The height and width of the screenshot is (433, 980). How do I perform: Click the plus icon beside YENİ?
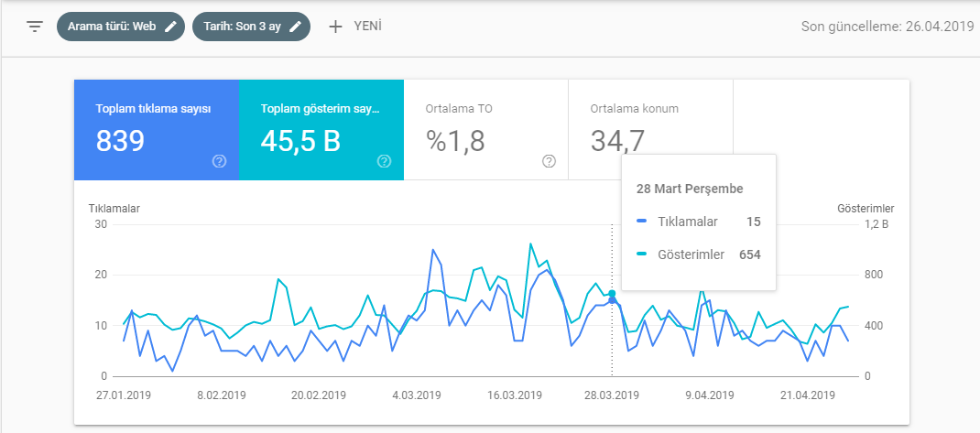pos(335,27)
